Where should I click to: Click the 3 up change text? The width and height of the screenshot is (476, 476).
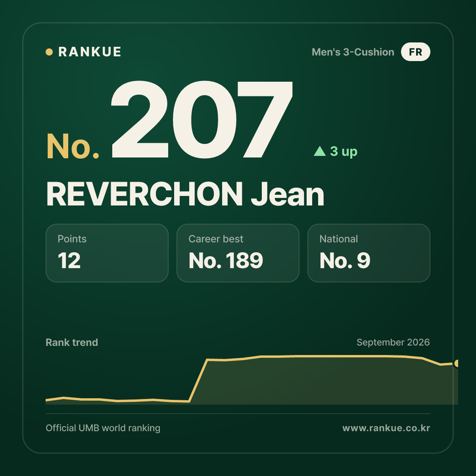(344, 152)
